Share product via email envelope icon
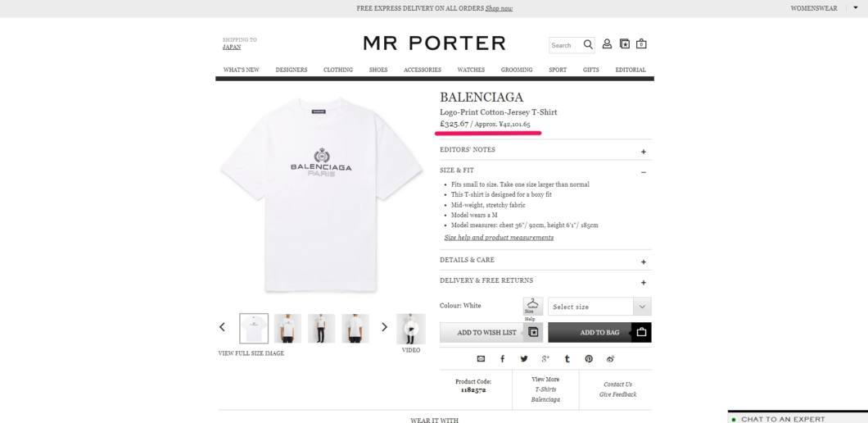The image size is (868, 423). tap(481, 359)
